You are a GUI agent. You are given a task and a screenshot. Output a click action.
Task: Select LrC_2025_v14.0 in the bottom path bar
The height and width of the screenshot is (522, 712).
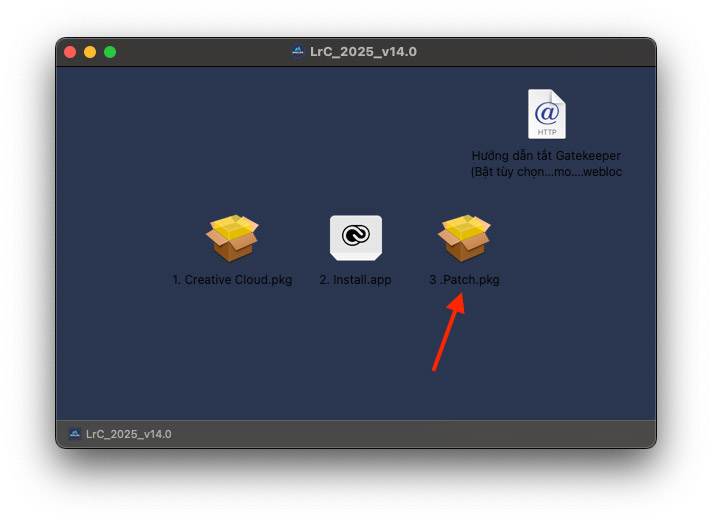click(x=129, y=434)
